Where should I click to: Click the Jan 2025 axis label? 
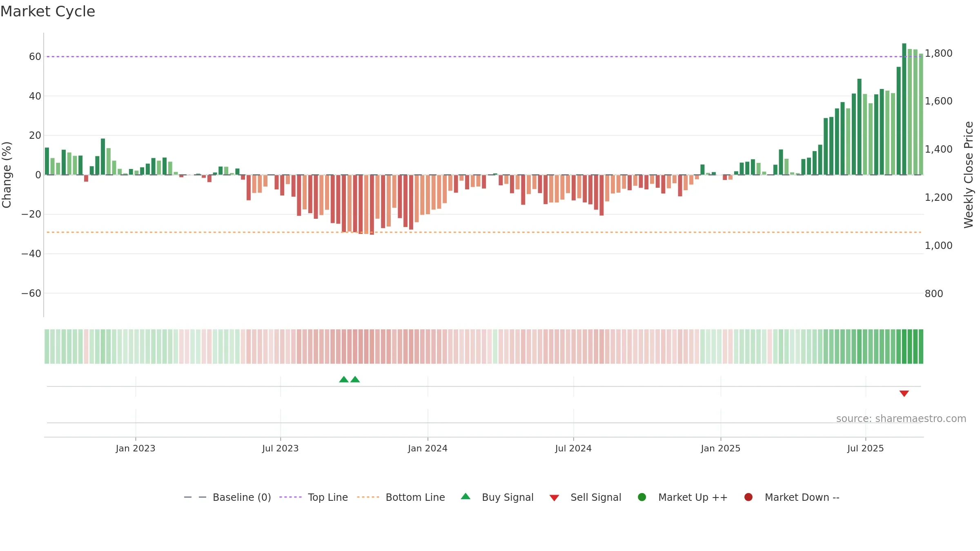pyautogui.click(x=721, y=449)
